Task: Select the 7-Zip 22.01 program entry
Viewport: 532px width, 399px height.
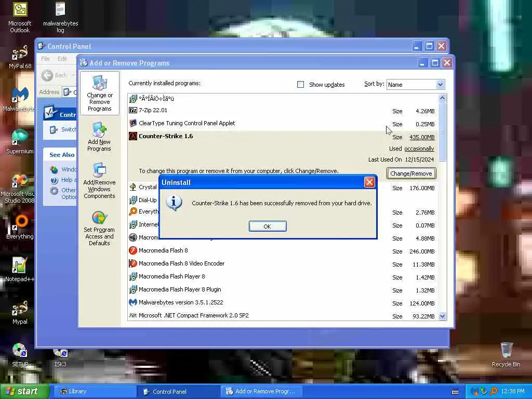Action: 283,110
